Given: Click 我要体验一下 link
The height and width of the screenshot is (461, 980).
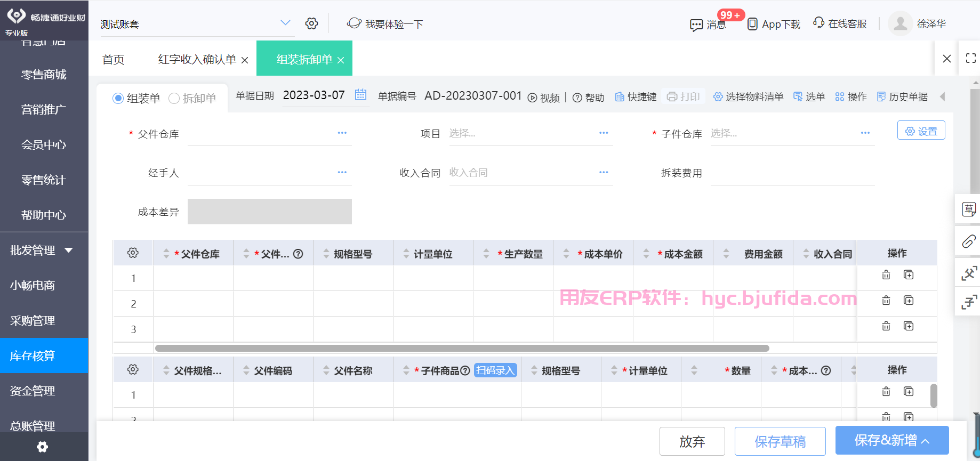Looking at the screenshot, I should [x=385, y=24].
